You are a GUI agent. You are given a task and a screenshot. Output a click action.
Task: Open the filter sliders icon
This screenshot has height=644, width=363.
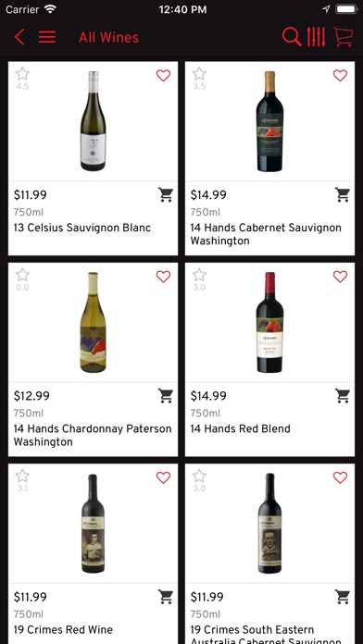click(x=316, y=37)
